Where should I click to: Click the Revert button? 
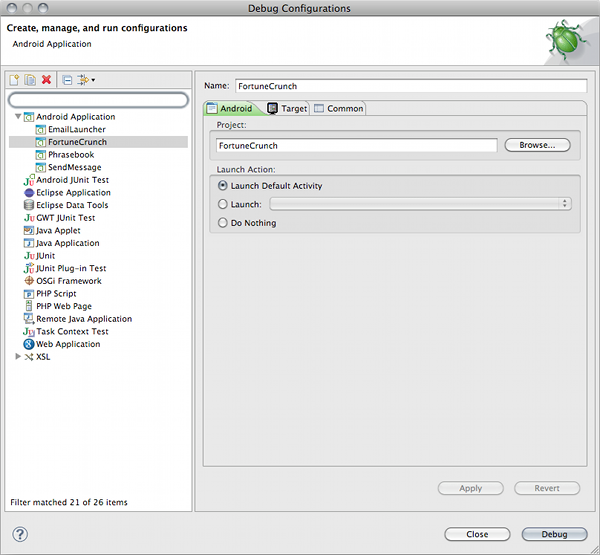[547, 488]
